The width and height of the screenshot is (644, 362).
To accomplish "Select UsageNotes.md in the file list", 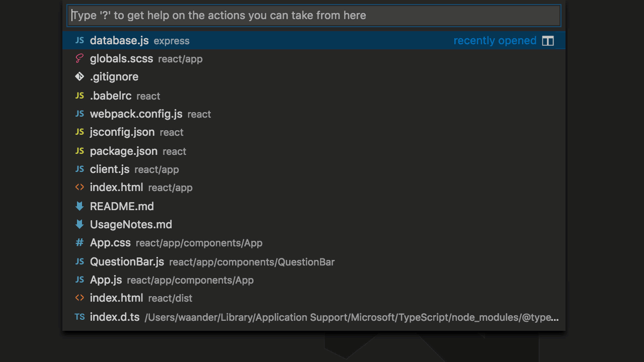I will pyautogui.click(x=131, y=225).
